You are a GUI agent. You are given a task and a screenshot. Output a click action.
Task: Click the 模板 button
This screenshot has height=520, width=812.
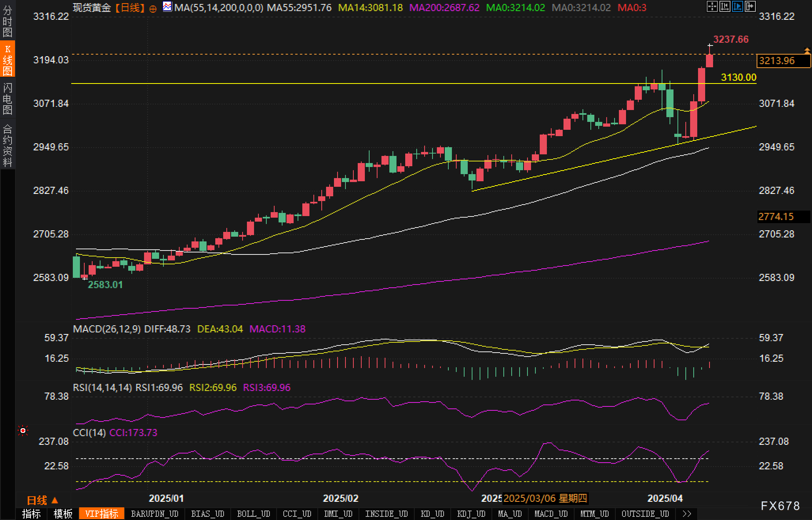click(x=63, y=514)
